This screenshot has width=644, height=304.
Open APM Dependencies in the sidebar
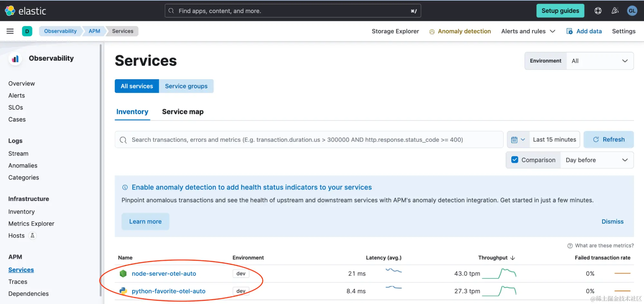[x=28, y=294]
